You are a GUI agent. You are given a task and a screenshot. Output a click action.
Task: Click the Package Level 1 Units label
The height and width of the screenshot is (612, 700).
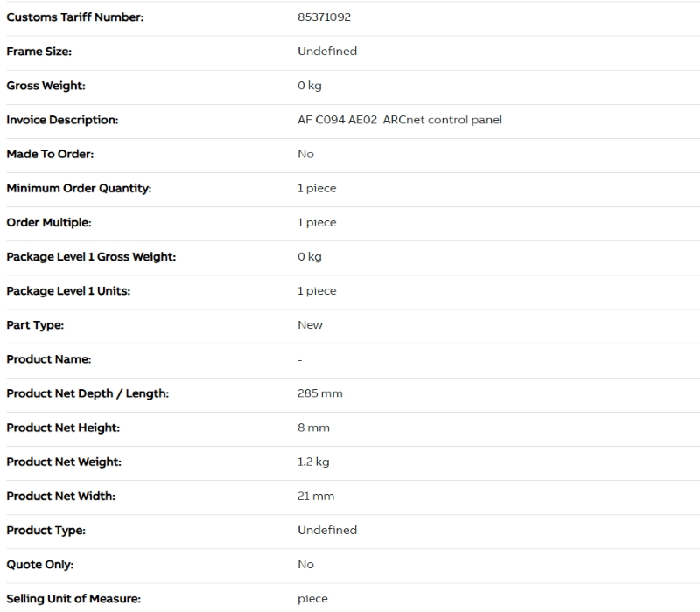[68, 290]
